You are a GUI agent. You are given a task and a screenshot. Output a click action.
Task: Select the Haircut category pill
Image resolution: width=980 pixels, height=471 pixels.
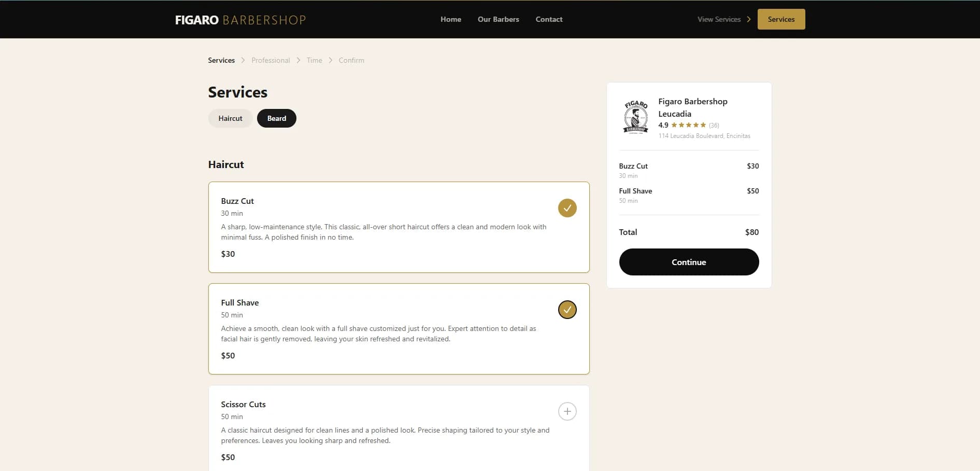pyautogui.click(x=230, y=118)
